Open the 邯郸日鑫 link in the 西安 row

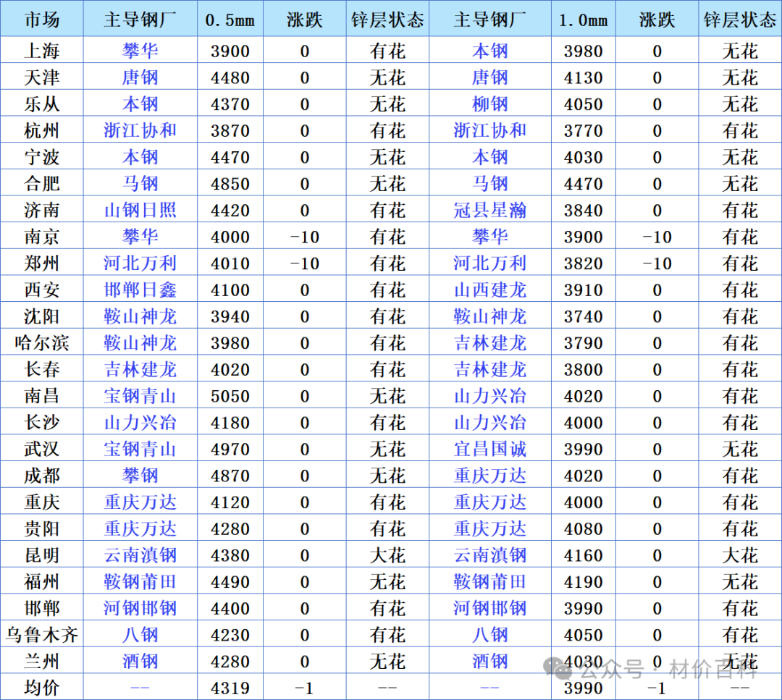(140, 290)
